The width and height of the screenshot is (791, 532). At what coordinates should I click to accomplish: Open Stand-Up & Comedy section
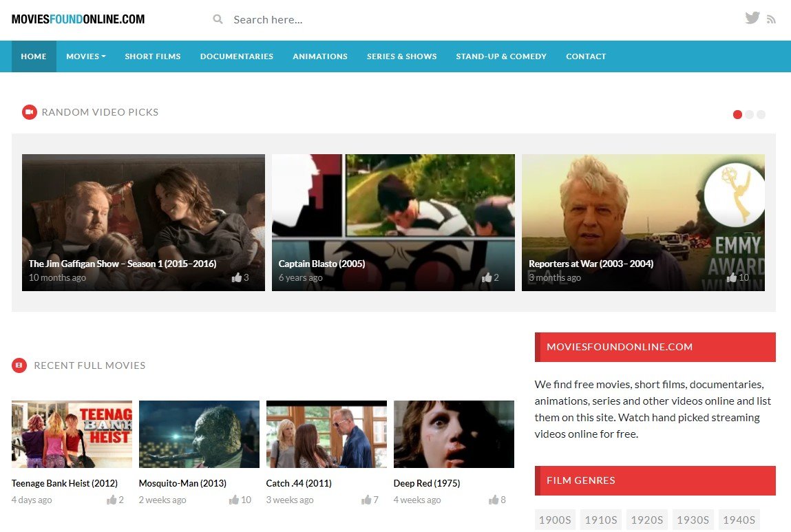pos(501,56)
